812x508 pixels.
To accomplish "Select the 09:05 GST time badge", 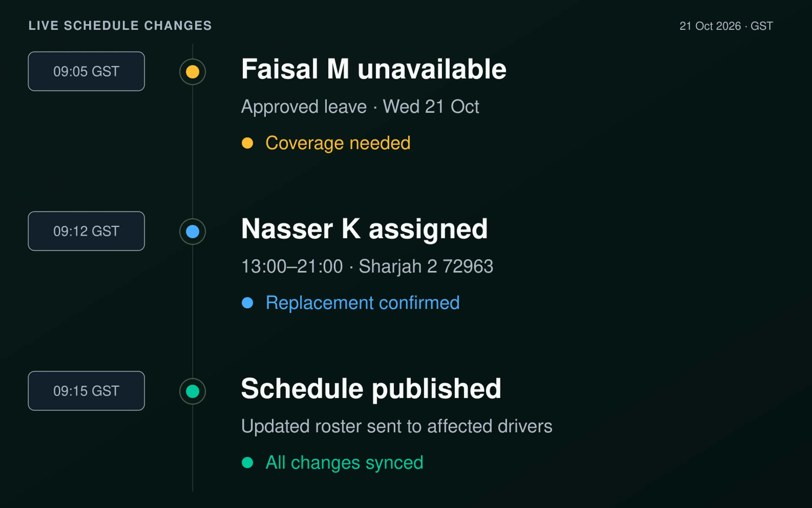I will click(86, 71).
